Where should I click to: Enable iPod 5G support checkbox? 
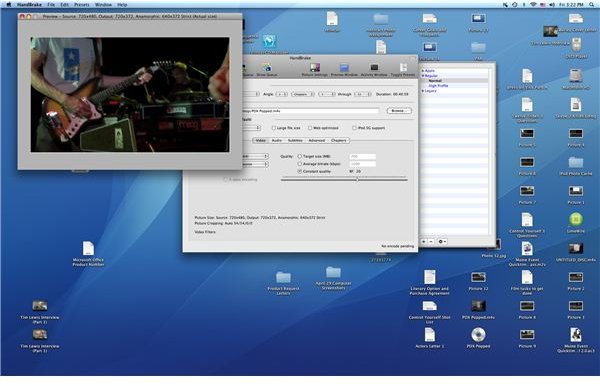coord(354,128)
